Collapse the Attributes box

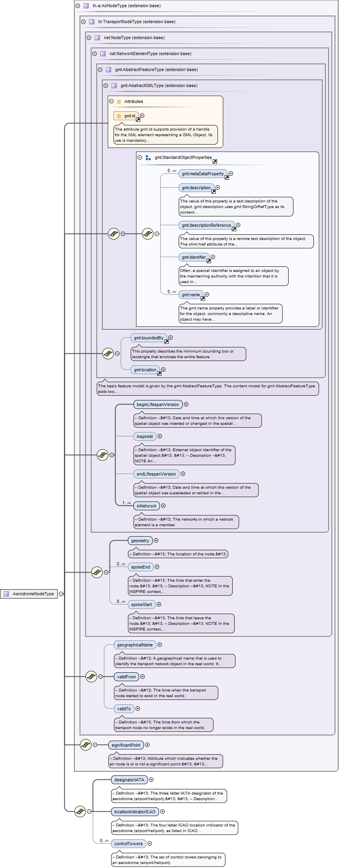[x=112, y=101]
